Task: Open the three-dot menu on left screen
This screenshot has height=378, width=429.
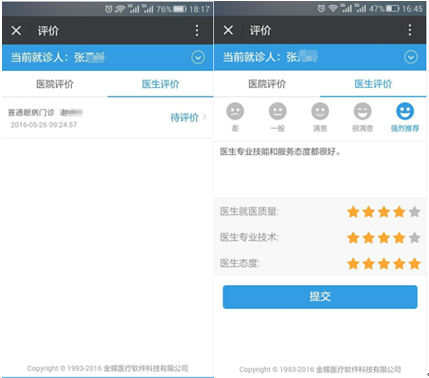Action: [x=197, y=30]
